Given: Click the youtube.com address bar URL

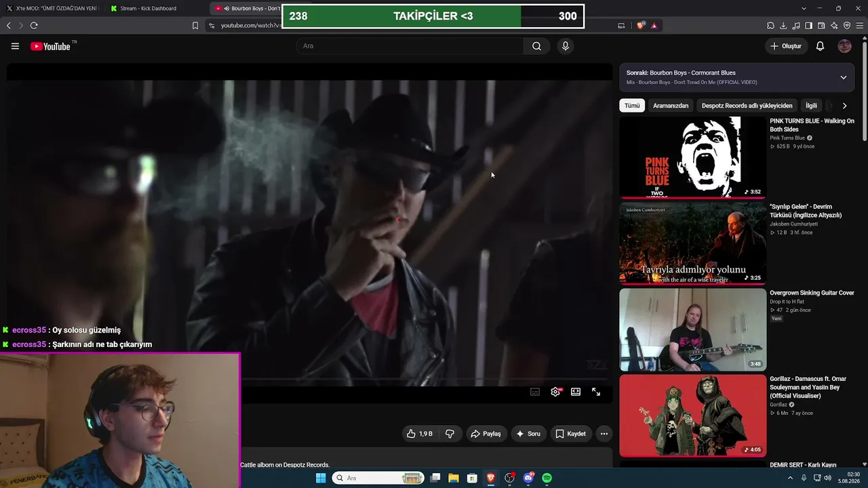Looking at the screenshot, I should [x=250, y=26].
